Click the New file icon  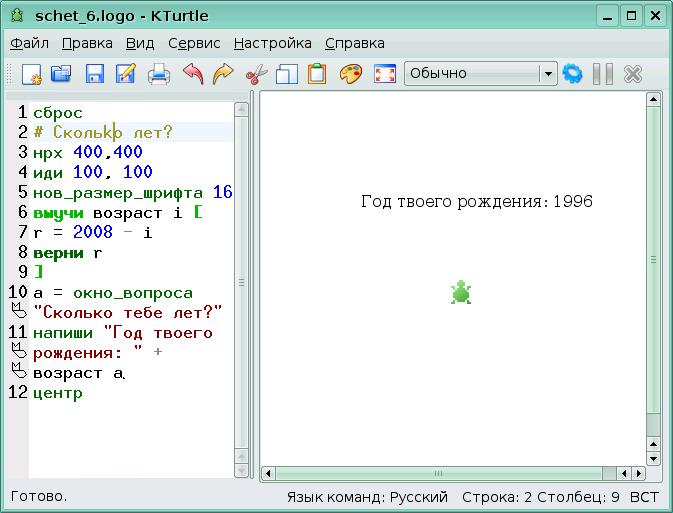coord(32,74)
